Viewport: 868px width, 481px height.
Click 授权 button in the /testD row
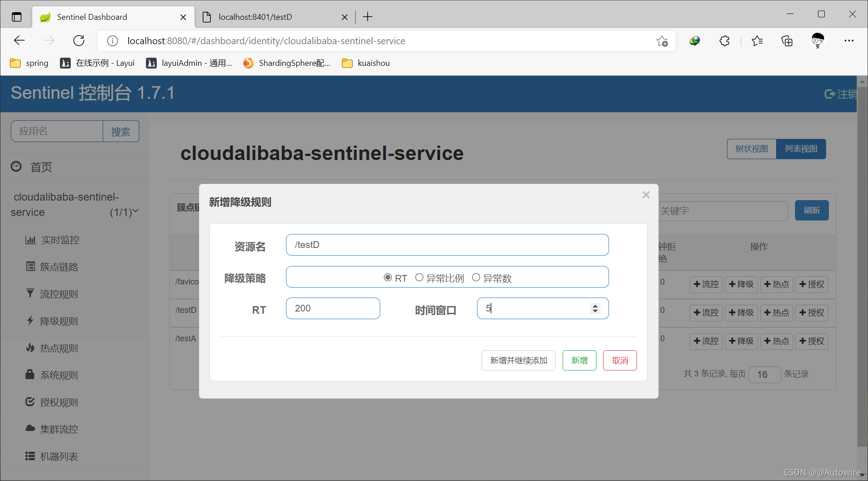tap(812, 313)
